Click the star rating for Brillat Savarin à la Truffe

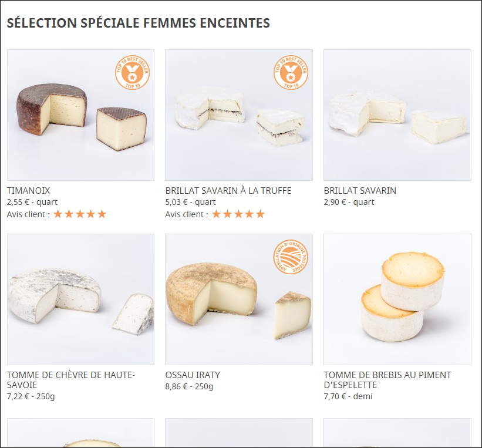point(238,214)
